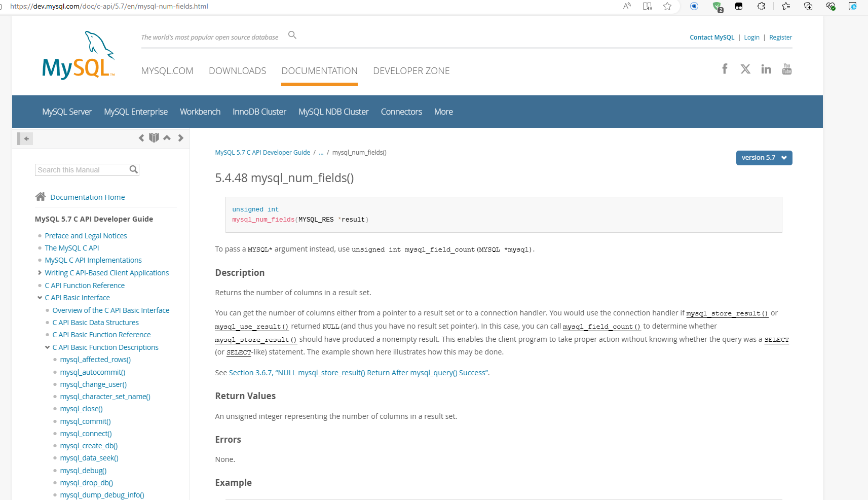Open DEVELOPER ZONE navigation tab
Viewport: 868px width, 500px height.
pos(411,71)
